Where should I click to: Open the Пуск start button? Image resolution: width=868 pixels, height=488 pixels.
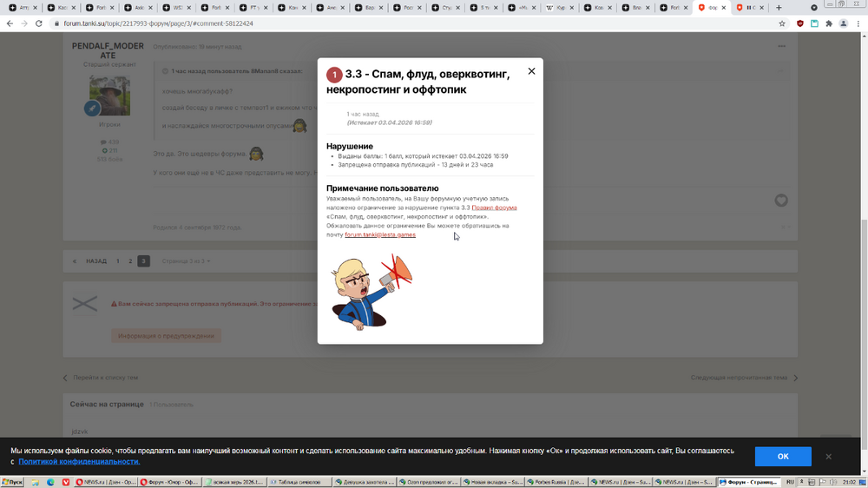[x=12, y=483]
